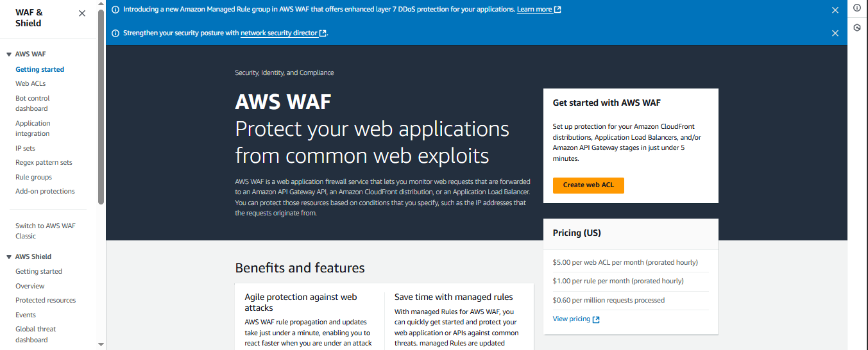Click Save time with managed rules heading
The width and height of the screenshot is (868, 350).
454,297
